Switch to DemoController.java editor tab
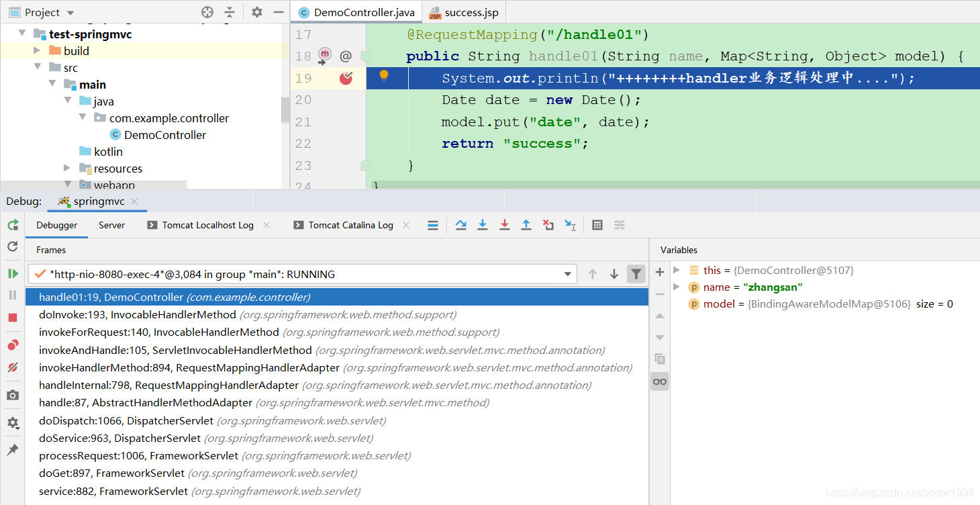The width and height of the screenshot is (980, 505). tap(356, 13)
